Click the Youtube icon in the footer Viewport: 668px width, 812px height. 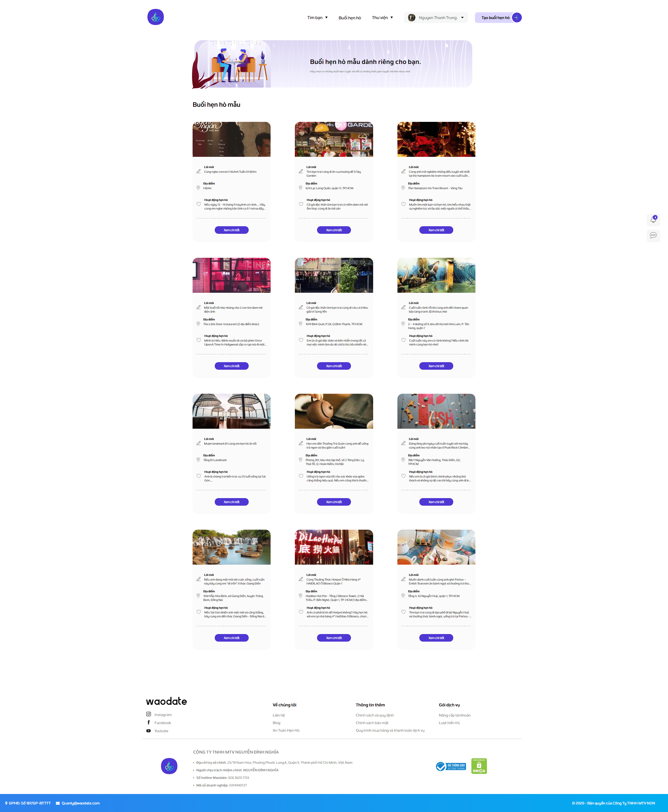(148, 730)
